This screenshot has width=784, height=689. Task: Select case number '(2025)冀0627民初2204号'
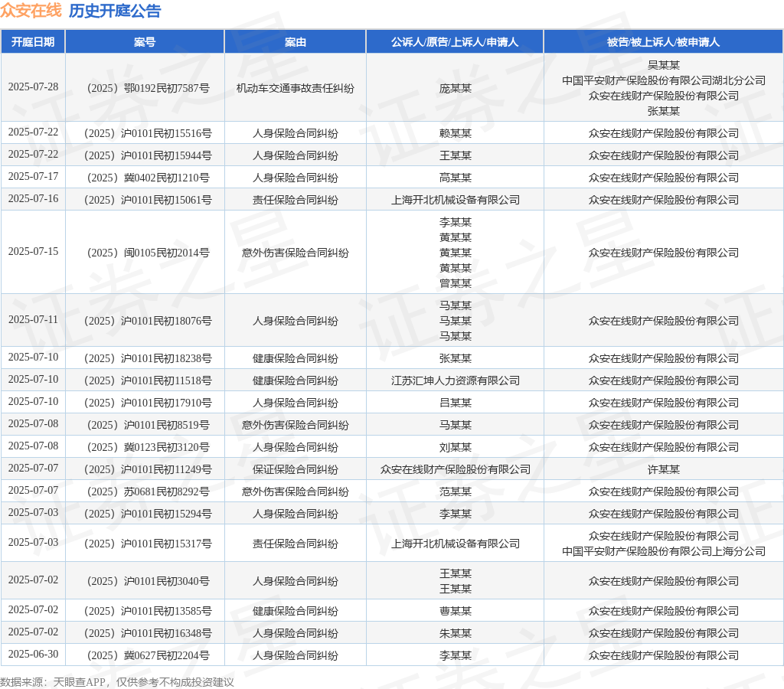(x=148, y=655)
